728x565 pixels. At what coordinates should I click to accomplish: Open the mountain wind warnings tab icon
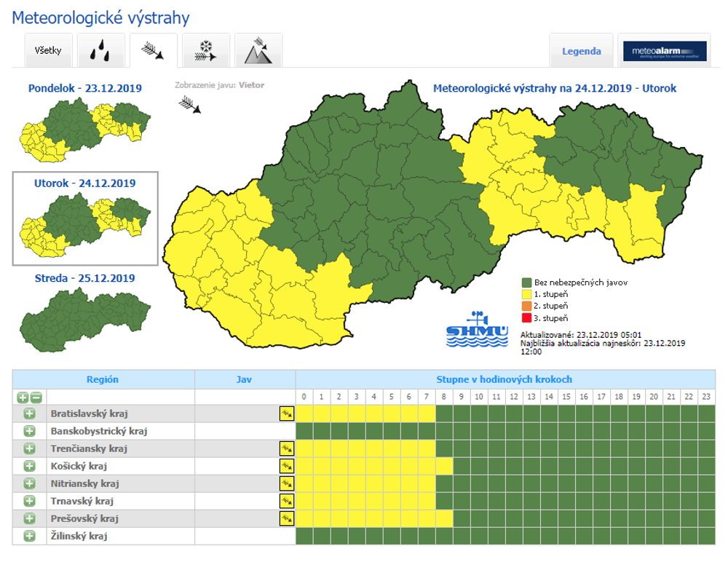click(x=258, y=51)
